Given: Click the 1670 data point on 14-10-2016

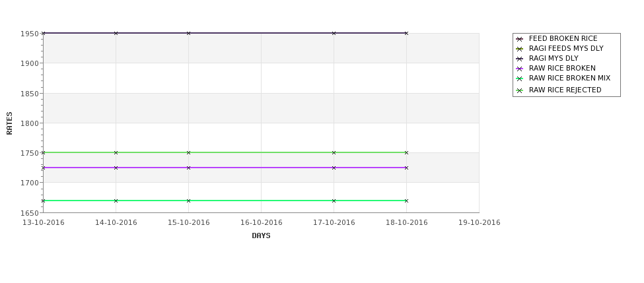Looking at the screenshot, I should (x=116, y=201).
